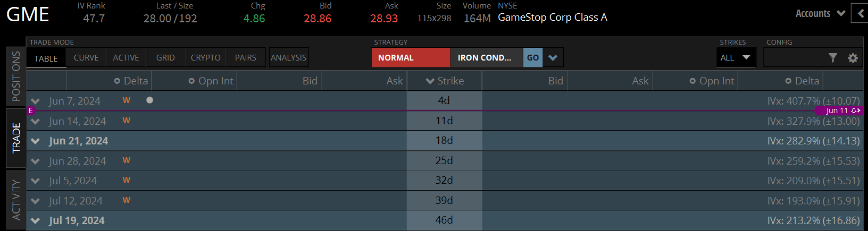Open the strategy dropdown arrow next to GO
The width and height of the screenshot is (868, 231).
pyautogui.click(x=553, y=57)
